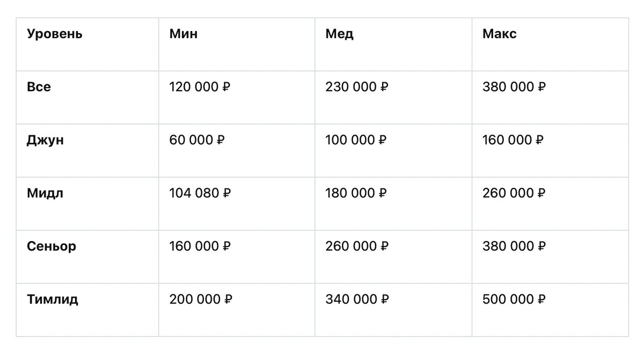Click the Уровень column header
644x356 pixels.
(x=54, y=34)
